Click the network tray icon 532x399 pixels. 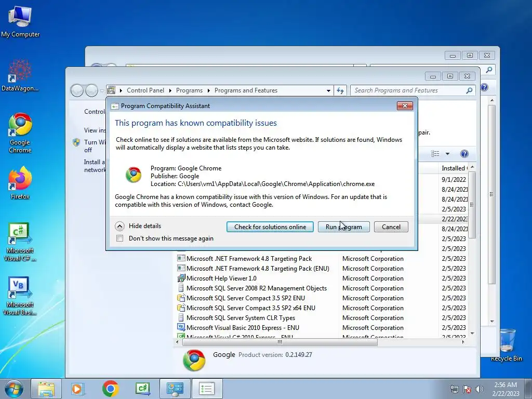pyautogui.click(x=454, y=389)
